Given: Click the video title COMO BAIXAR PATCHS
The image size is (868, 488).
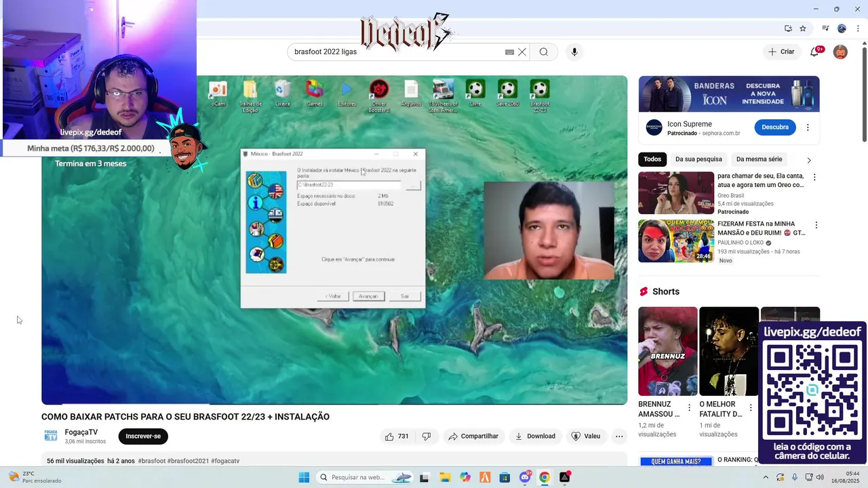Looking at the screenshot, I should [x=185, y=417].
